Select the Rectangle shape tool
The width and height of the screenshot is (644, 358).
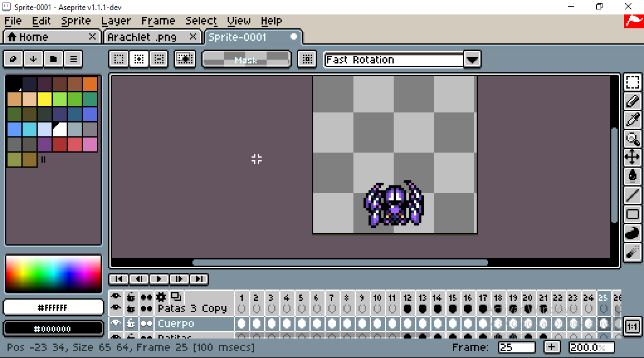(x=633, y=214)
